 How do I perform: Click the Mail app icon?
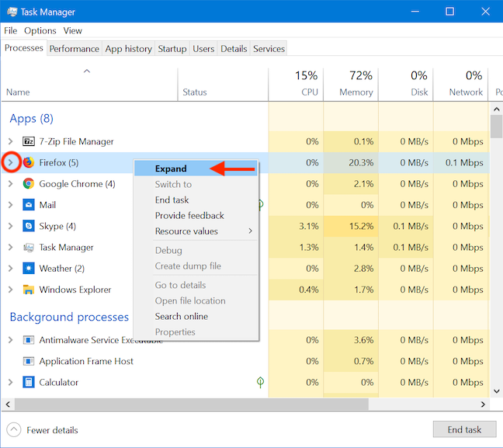pyautogui.click(x=29, y=205)
